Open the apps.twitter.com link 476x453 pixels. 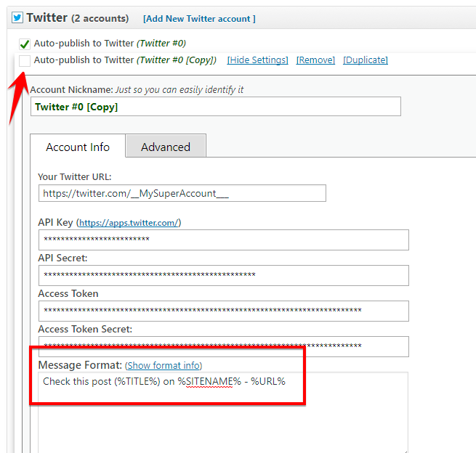[129, 223]
